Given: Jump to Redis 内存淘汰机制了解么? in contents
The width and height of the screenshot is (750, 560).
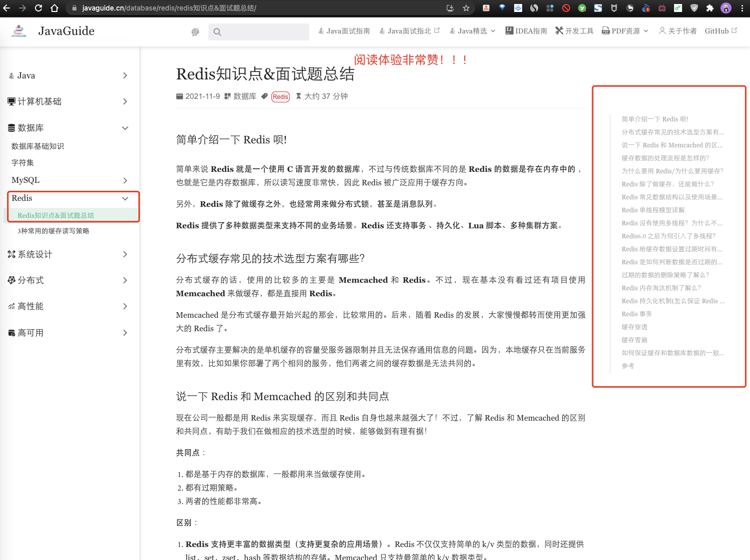Looking at the screenshot, I should [x=662, y=288].
